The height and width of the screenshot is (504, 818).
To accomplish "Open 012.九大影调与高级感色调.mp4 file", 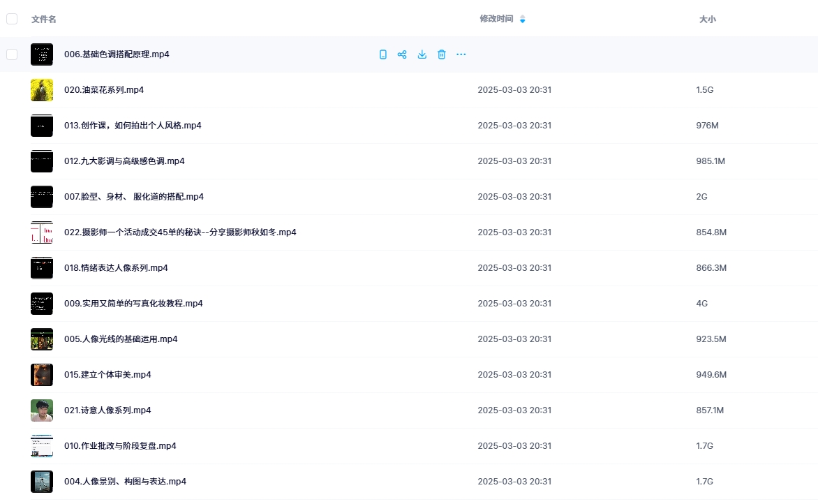I will (124, 161).
